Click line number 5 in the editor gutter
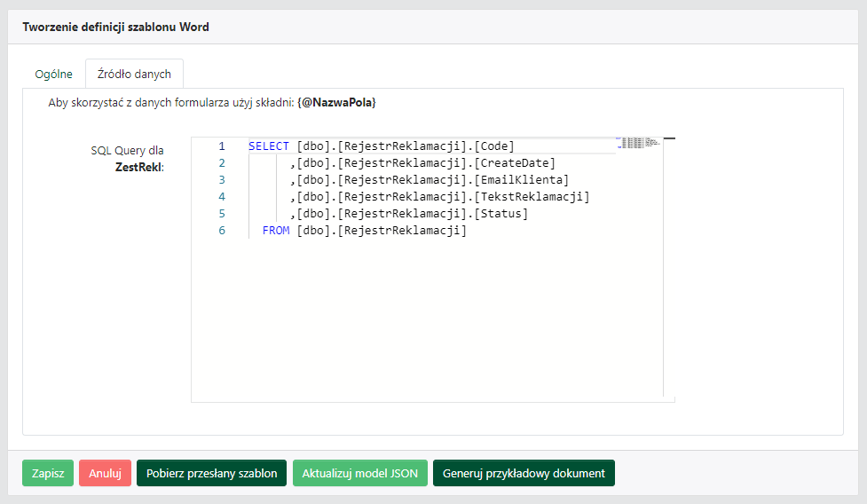The image size is (867, 504). (x=222, y=213)
